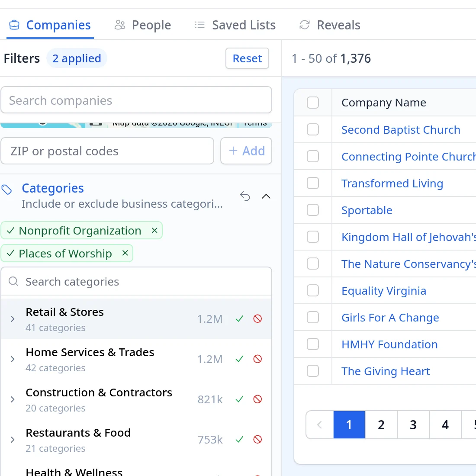476x476 pixels.
Task: Open the HMHY Foundation company link
Action: 389,344
